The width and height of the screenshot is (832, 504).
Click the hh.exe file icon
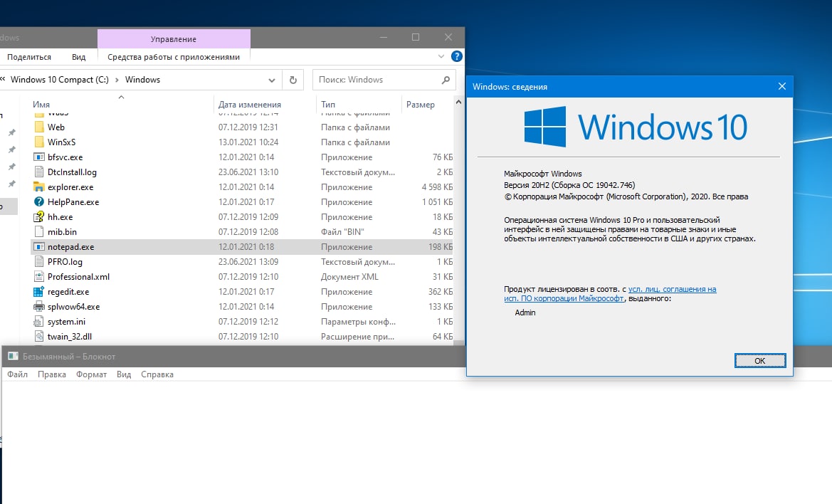click(38, 216)
